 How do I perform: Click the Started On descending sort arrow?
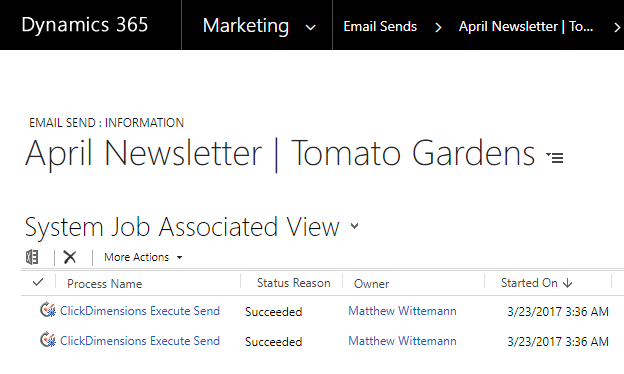[x=568, y=283]
